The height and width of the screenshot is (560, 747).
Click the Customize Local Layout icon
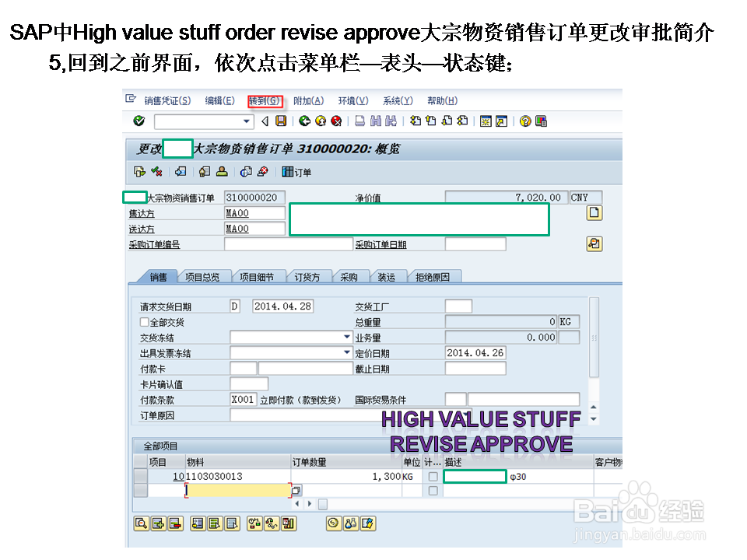coord(541,121)
